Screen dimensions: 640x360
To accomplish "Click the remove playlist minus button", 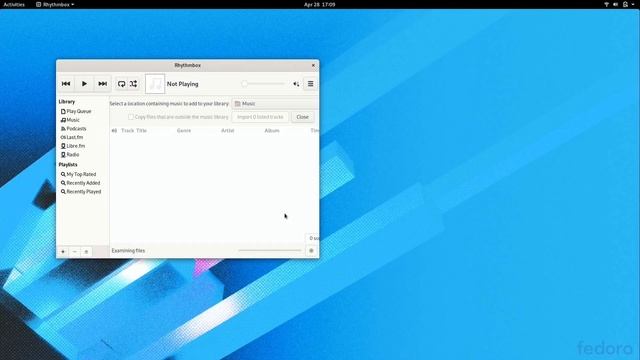I will pos(74,251).
